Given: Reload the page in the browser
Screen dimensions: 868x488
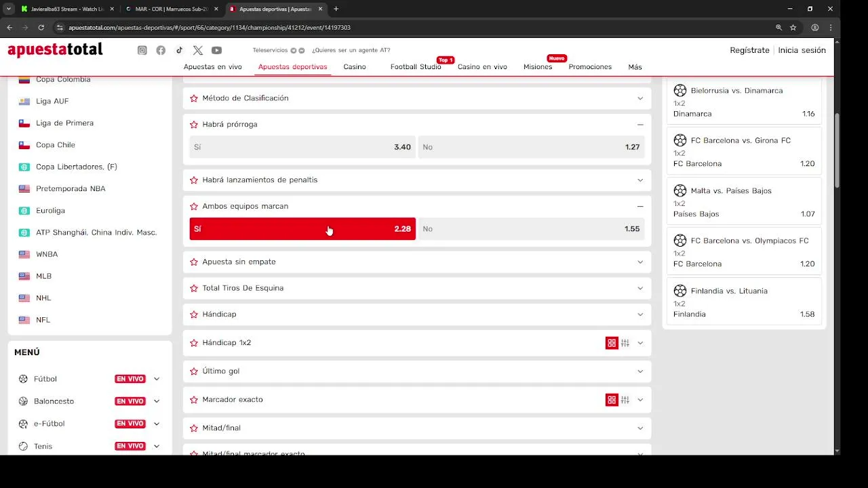Looking at the screenshot, I should pyautogui.click(x=41, y=28).
